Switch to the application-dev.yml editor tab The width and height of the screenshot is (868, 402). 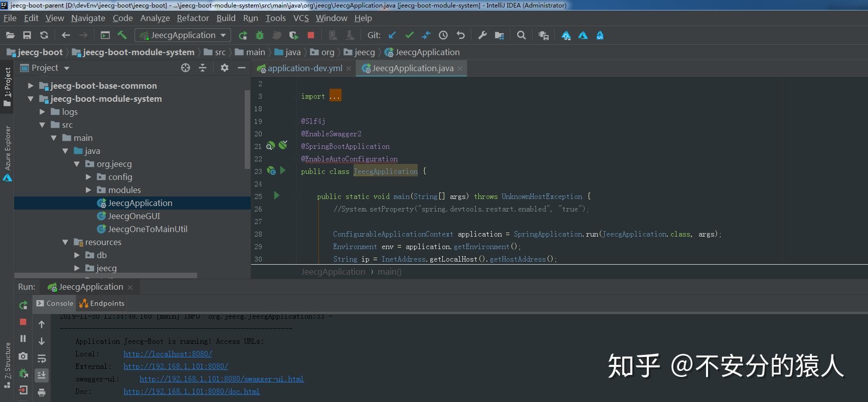tap(304, 68)
